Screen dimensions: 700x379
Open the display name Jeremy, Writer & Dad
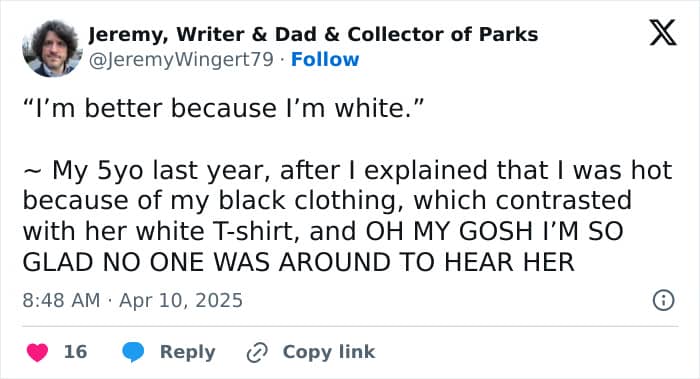click(203, 34)
